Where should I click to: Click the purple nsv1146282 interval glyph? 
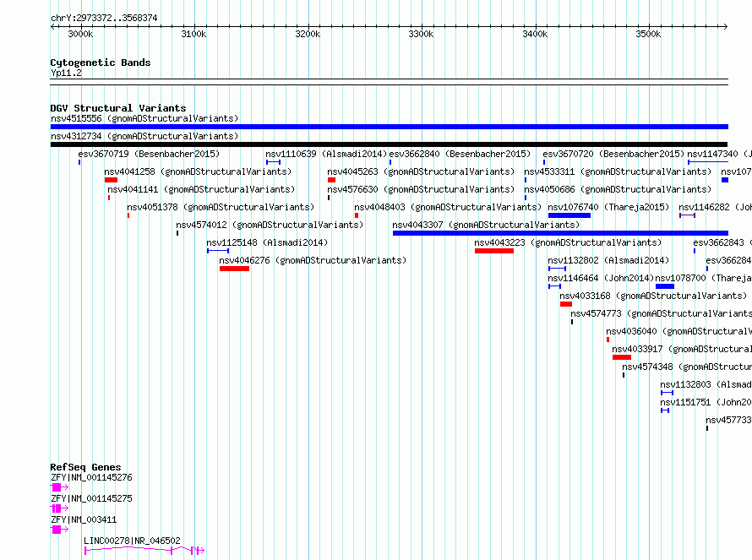tap(687, 215)
